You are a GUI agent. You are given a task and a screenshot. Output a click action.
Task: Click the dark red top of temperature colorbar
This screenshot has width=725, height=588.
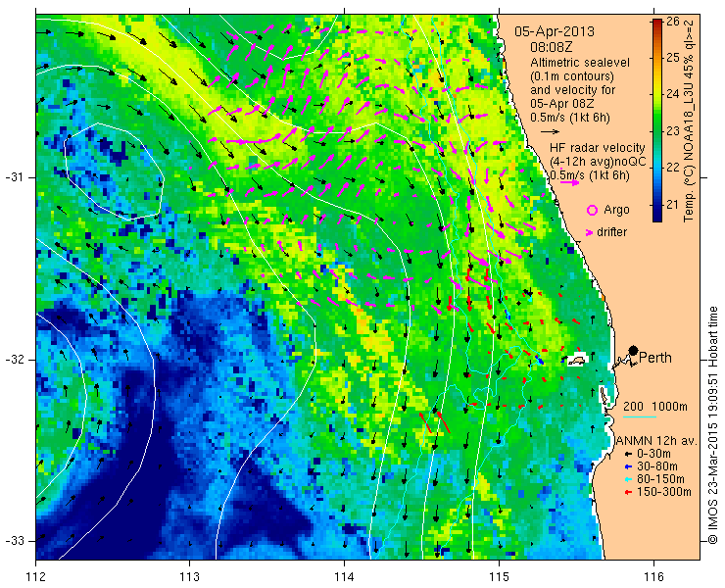[x=656, y=22]
